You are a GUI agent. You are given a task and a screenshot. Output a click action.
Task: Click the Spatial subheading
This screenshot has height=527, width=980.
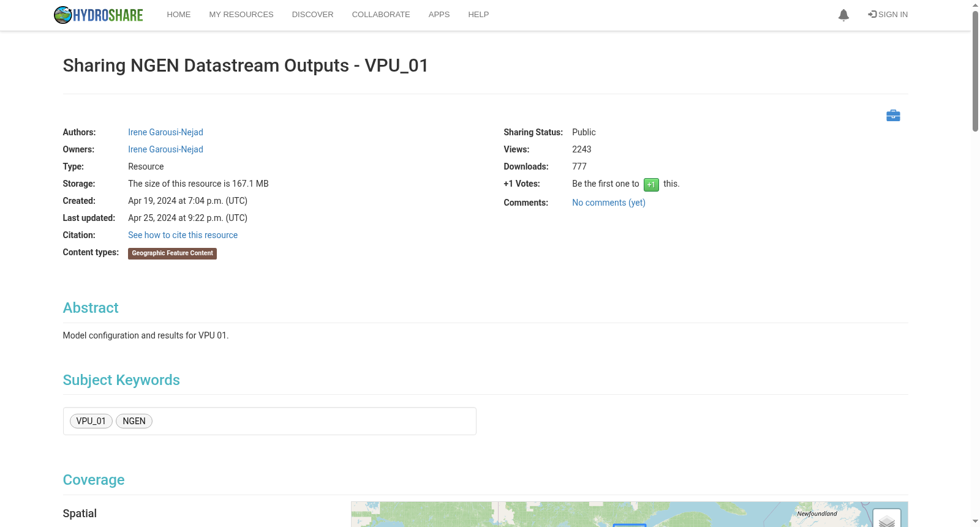pyautogui.click(x=80, y=514)
